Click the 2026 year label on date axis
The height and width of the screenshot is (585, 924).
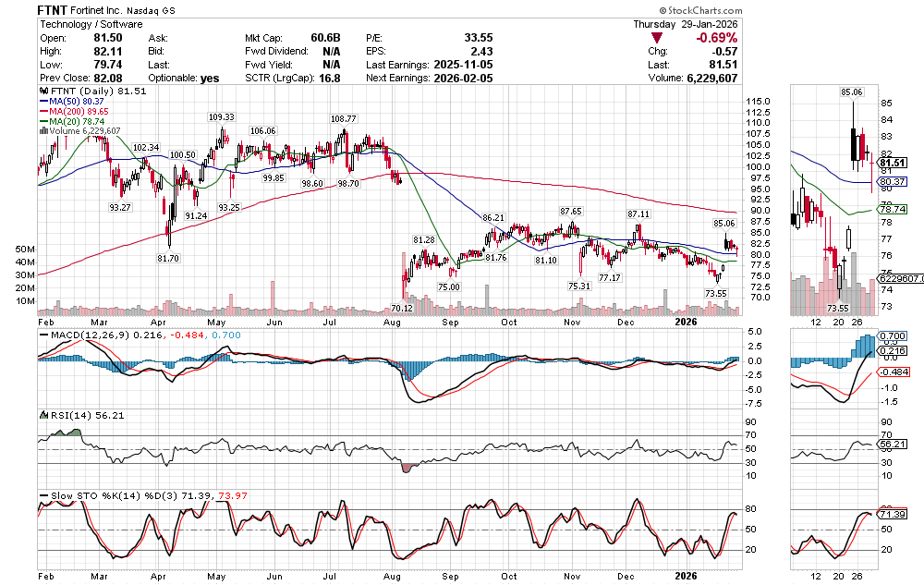(x=685, y=322)
